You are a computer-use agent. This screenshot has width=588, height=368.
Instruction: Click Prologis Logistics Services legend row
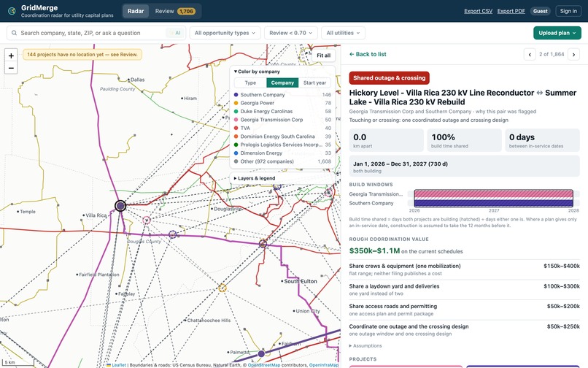pos(282,145)
